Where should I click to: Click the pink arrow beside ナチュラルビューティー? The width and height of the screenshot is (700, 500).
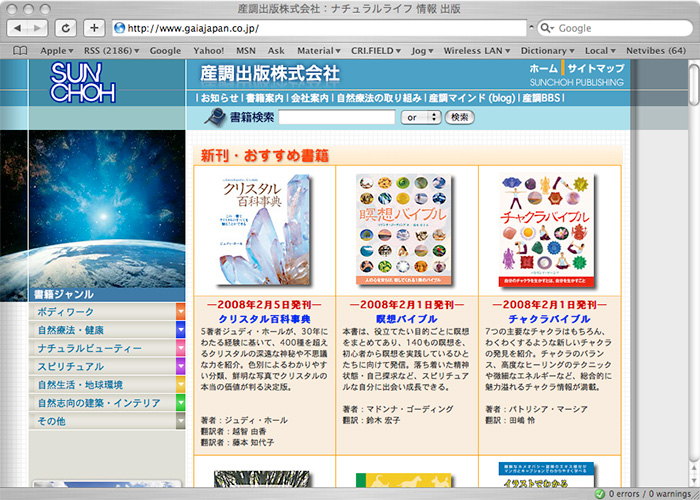(x=180, y=348)
